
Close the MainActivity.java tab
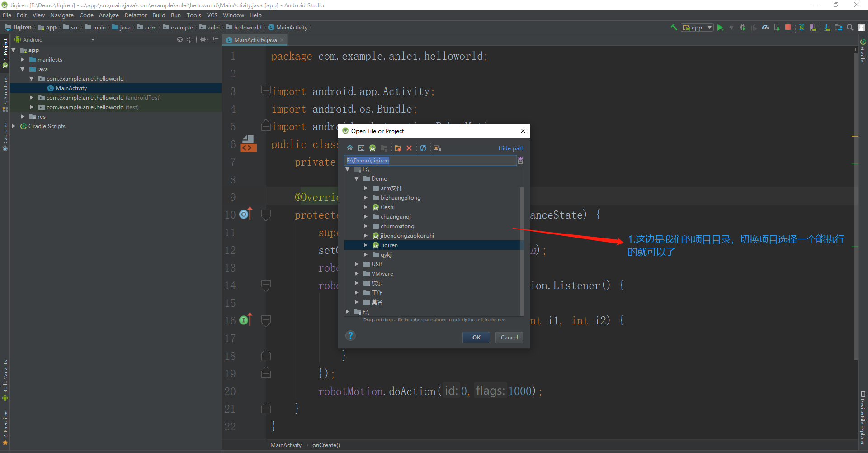[282, 40]
